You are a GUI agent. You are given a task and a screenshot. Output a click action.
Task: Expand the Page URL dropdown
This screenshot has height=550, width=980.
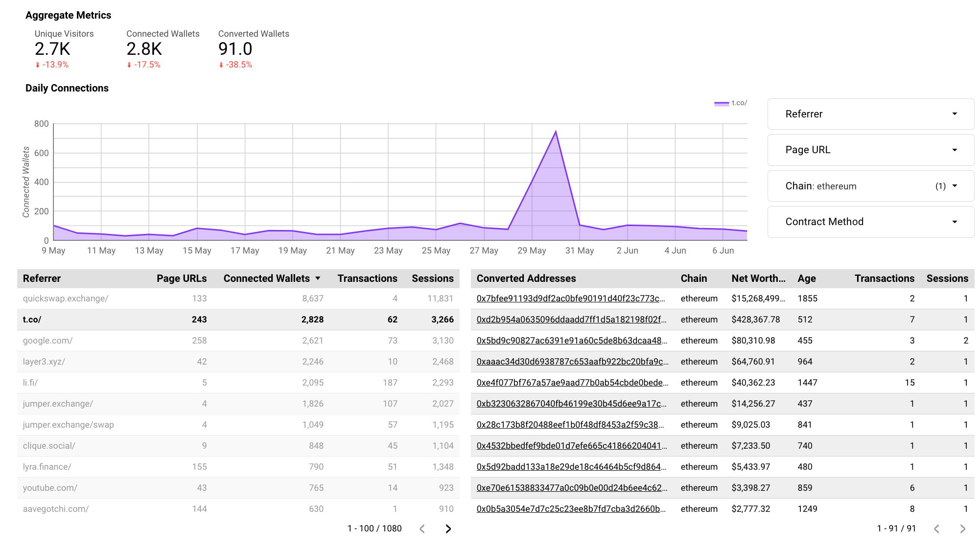coord(870,150)
